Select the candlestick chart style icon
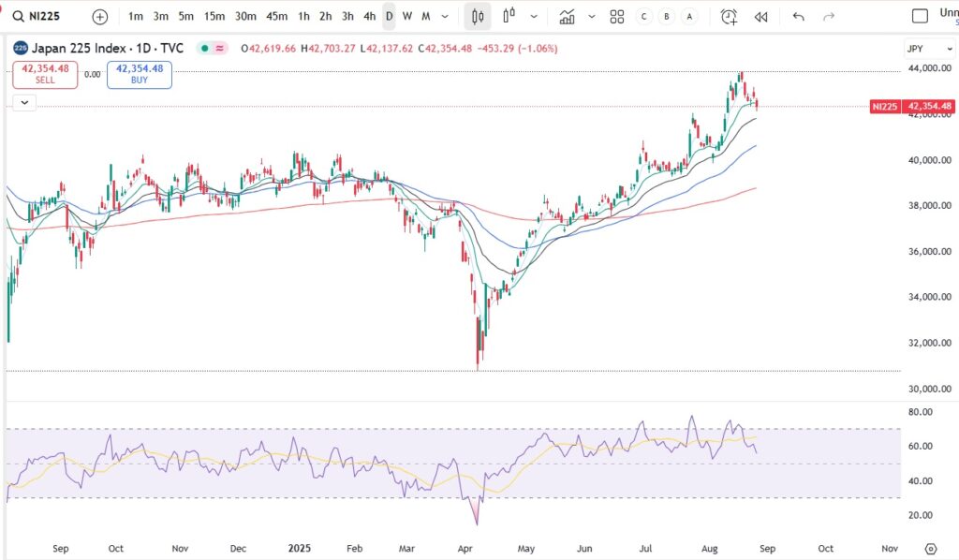 point(477,16)
